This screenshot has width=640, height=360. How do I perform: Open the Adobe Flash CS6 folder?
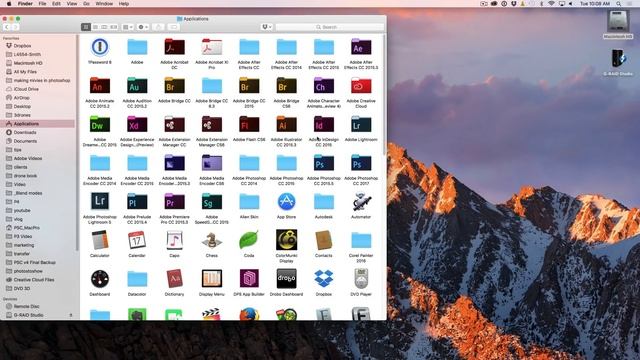(249, 124)
